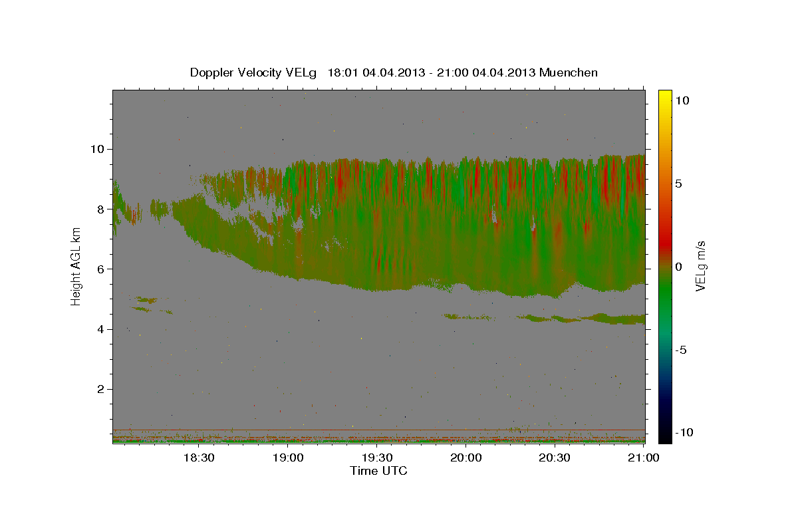Click the colorbar value 10
Image resolution: width=798 pixels, height=532 pixels.
click(683, 100)
